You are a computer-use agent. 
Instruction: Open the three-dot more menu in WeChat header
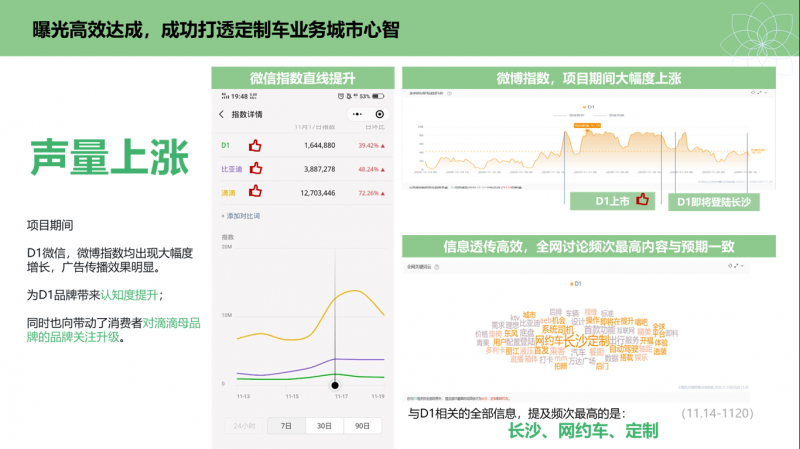pos(357,114)
